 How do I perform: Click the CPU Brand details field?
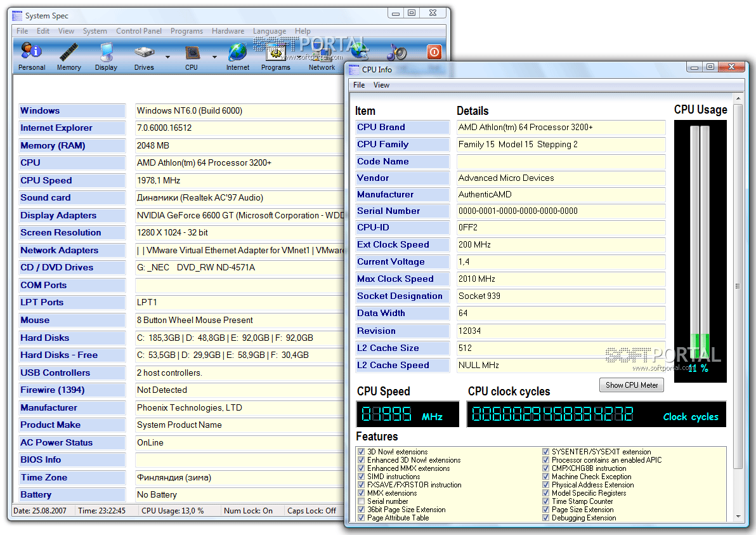[x=561, y=128]
